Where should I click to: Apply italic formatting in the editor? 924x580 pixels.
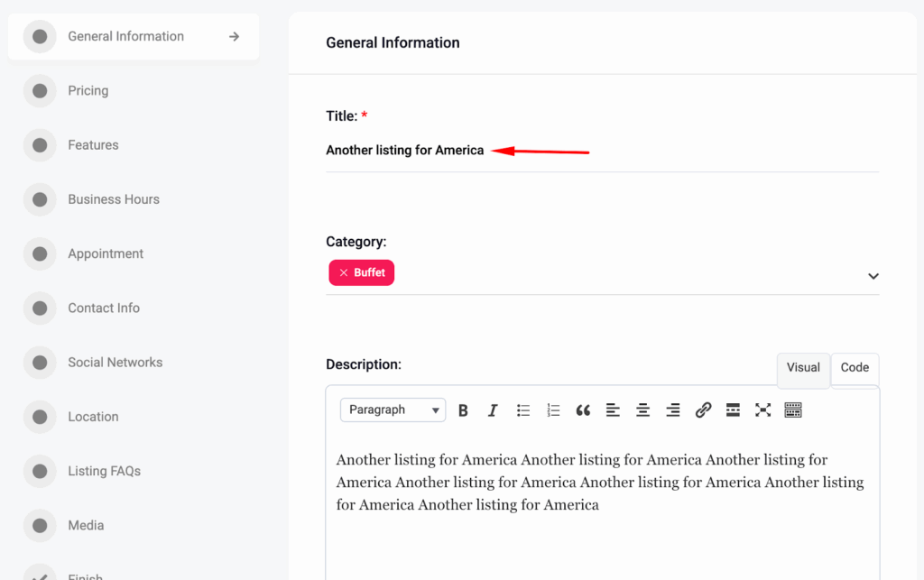(493, 410)
